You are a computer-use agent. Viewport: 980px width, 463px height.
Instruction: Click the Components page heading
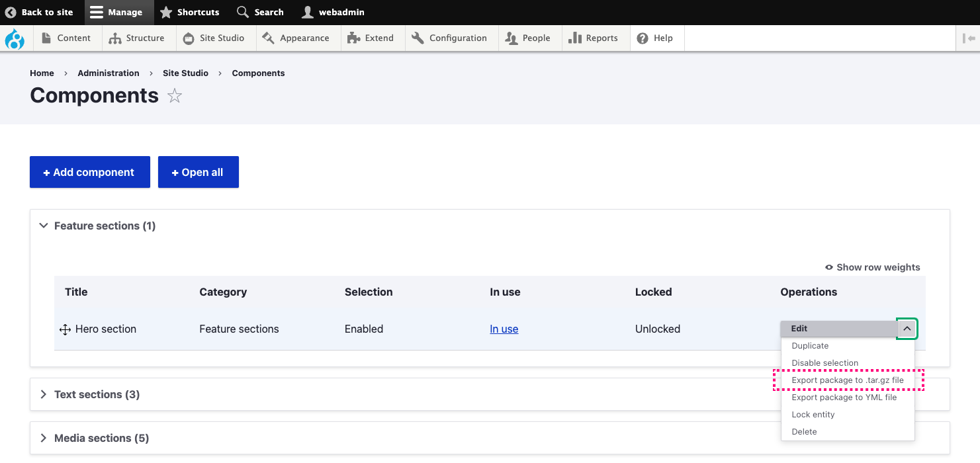click(x=95, y=96)
